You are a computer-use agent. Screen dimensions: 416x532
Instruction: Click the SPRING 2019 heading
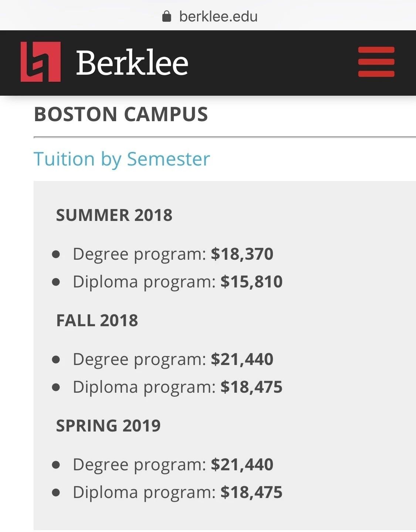coord(108,426)
